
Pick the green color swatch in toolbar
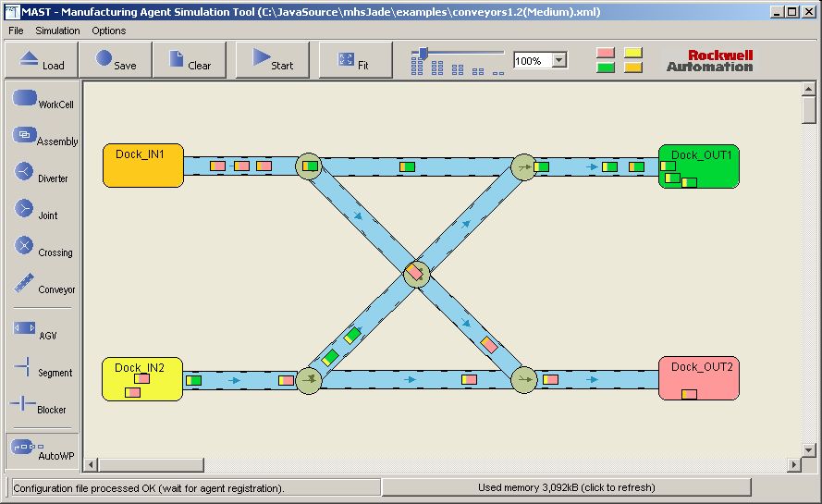pos(606,68)
